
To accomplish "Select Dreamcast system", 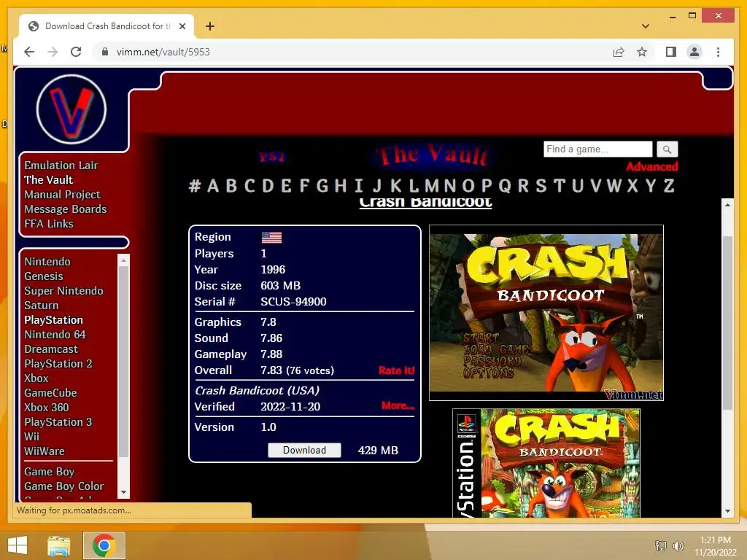I will point(51,349).
